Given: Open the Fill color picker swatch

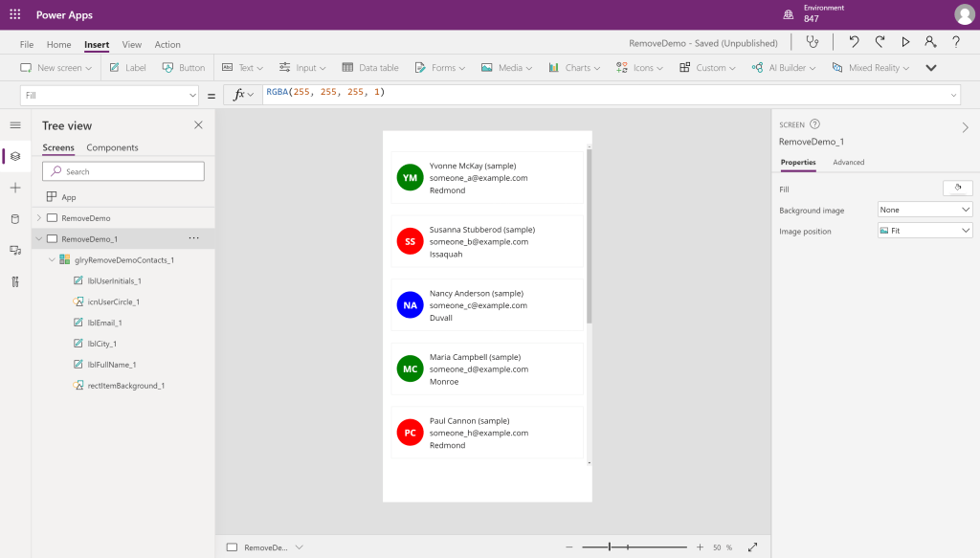Looking at the screenshot, I should point(957,189).
